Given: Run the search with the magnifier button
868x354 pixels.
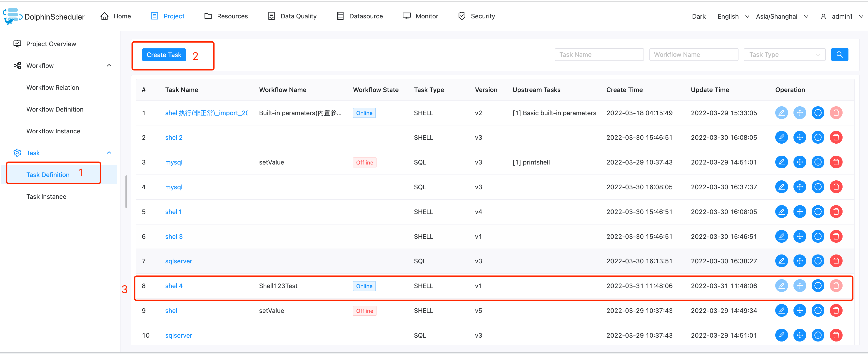Looking at the screenshot, I should click(x=840, y=54).
